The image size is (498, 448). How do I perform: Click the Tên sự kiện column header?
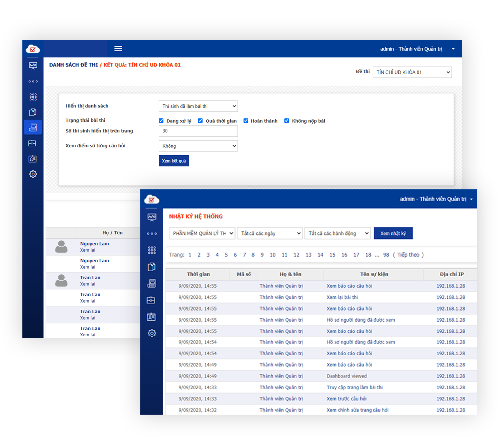tap(374, 274)
